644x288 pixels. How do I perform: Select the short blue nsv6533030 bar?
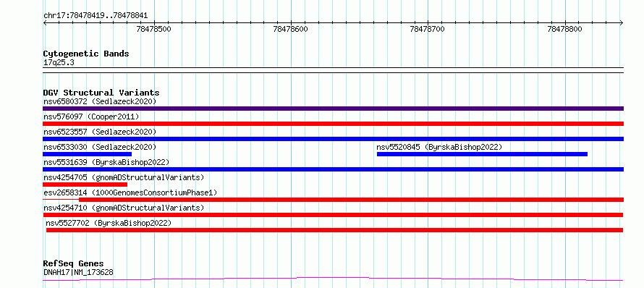[x=87, y=154]
